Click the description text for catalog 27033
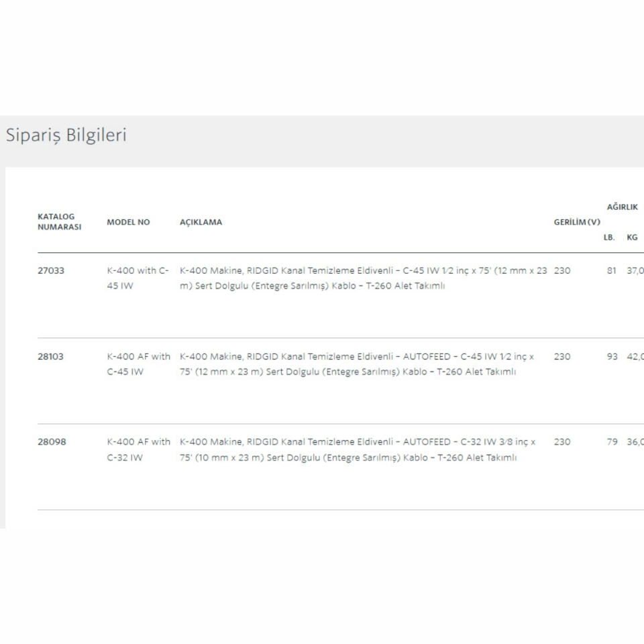 point(362,278)
